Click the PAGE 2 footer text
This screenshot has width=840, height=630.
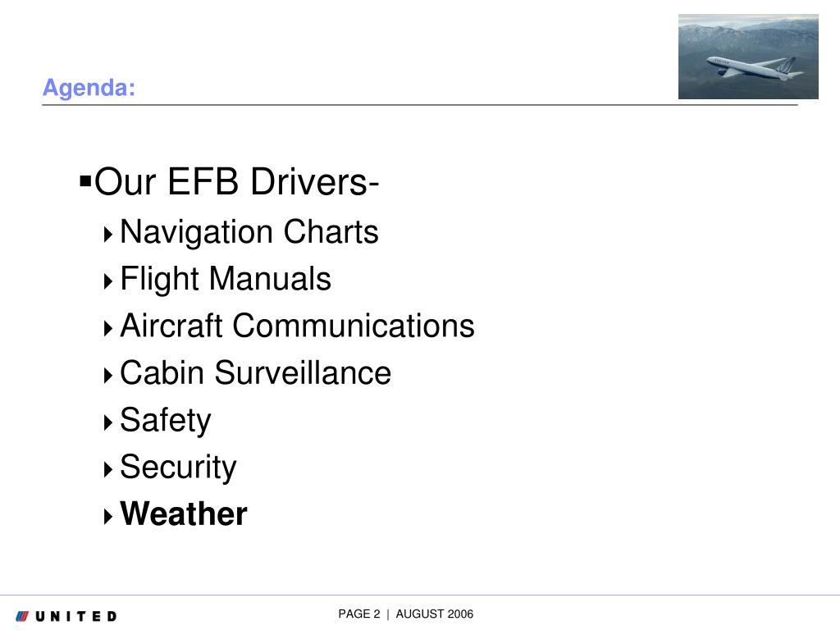point(359,614)
